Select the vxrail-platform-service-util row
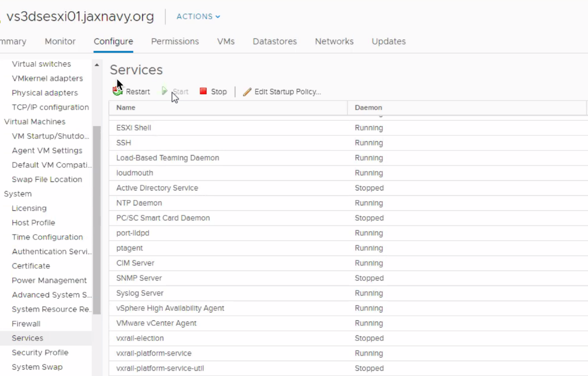588x376 pixels. 348,368
